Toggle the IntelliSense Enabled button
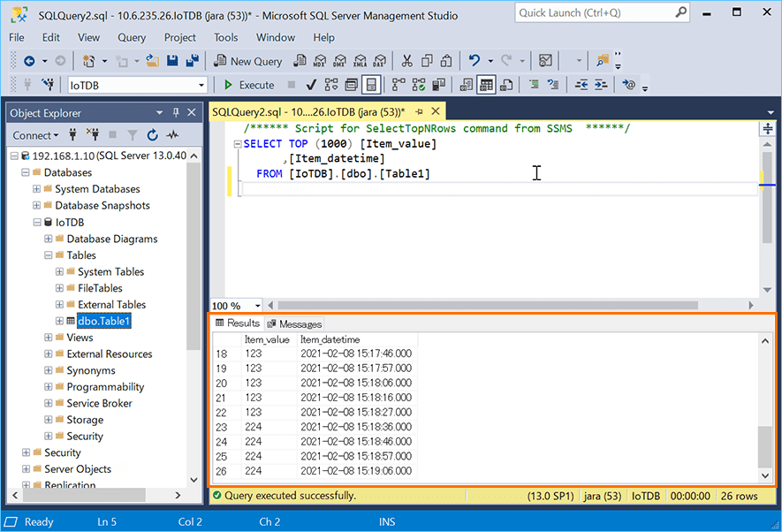782x532 pixels. (371, 85)
